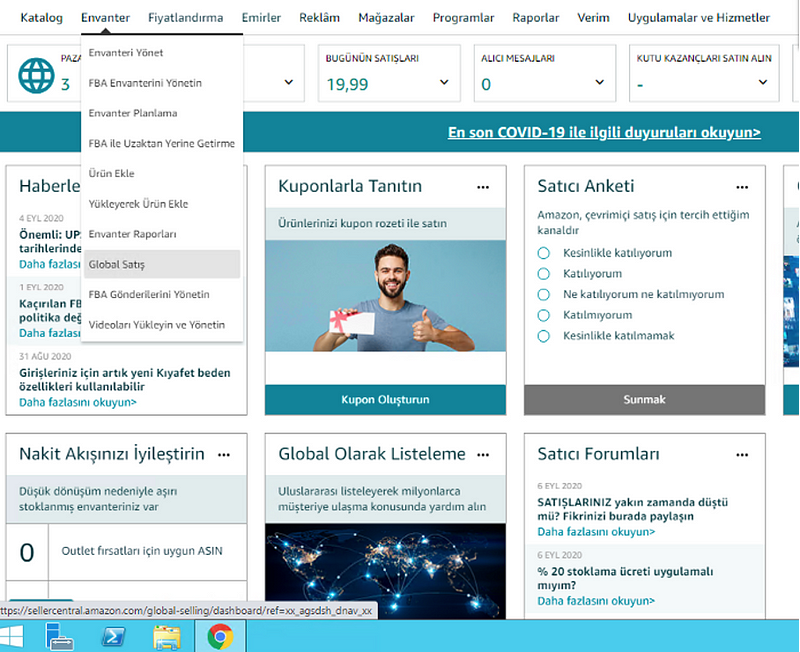
Task: Open the Mağazalar menu
Action: (x=386, y=18)
